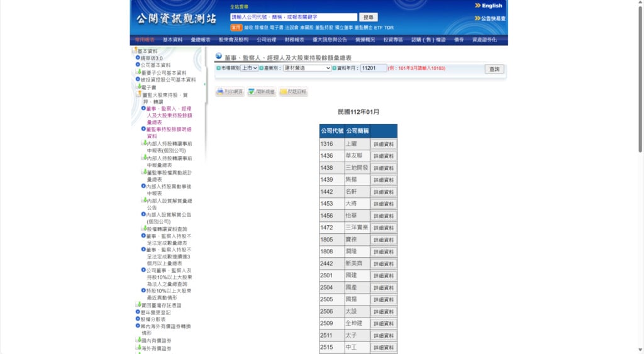Image resolution: width=644 pixels, height=354 pixels.
Task: Open the 股東會及股利 menu
Action: pos(233,40)
